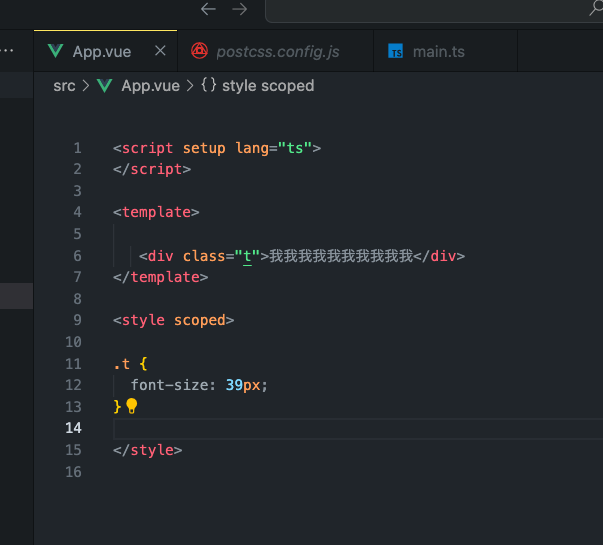This screenshot has height=545, width=603.
Task: Open the App.vue breadcrumb dropdown
Action: tap(150, 86)
